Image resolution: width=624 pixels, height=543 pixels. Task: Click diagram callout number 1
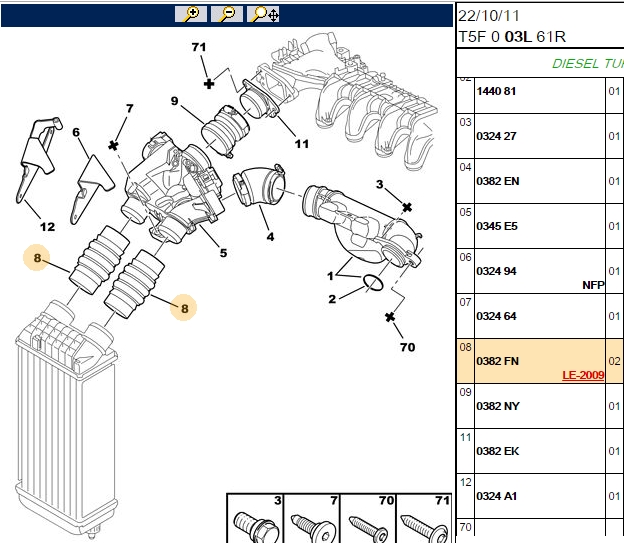click(x=330, y=276)
